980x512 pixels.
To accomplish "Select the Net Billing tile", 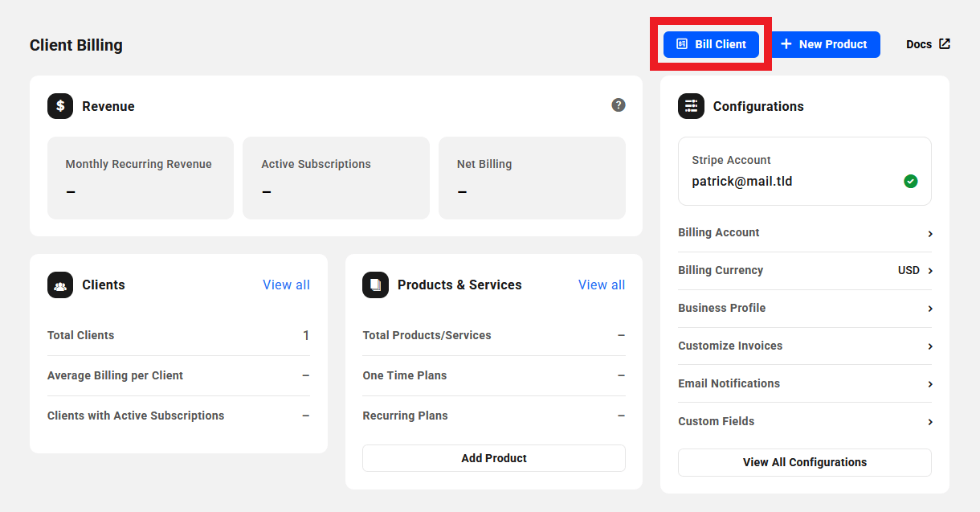I will 532,178.
